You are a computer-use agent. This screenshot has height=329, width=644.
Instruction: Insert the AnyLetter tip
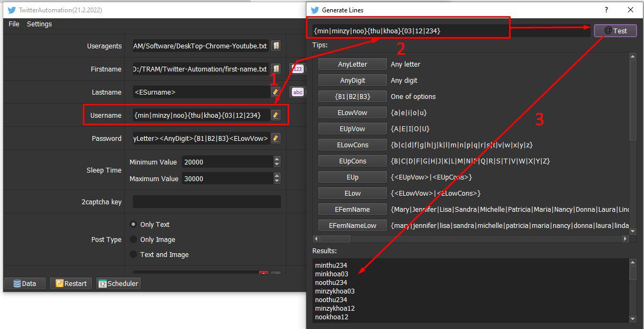pyautogui.click(x=353, y=65)
